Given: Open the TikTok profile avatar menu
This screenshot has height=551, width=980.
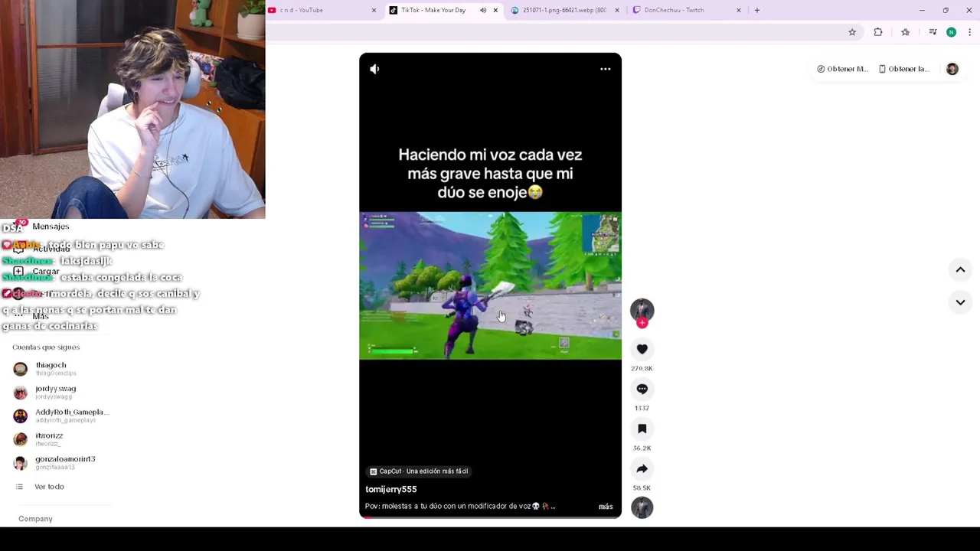Looking at the screenshot, I should tap(952, 69).
